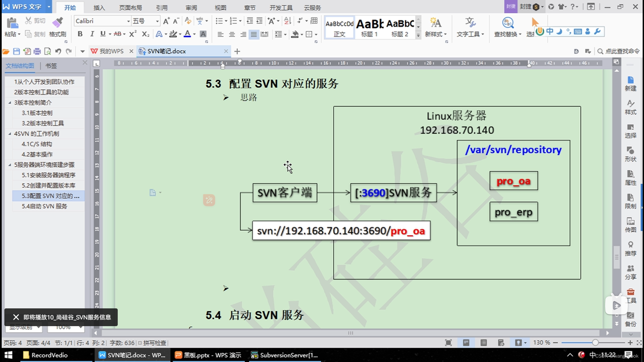Click the Find and Replace icon
This screenshot has width=644, height=362.
point(507,23)
